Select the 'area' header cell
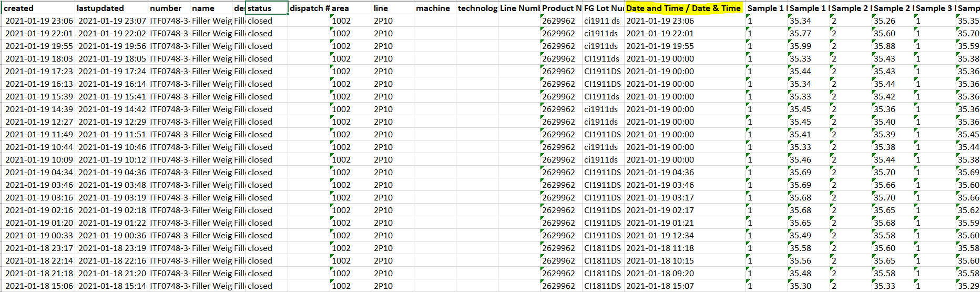980x292 pixels. coord(351,8)
